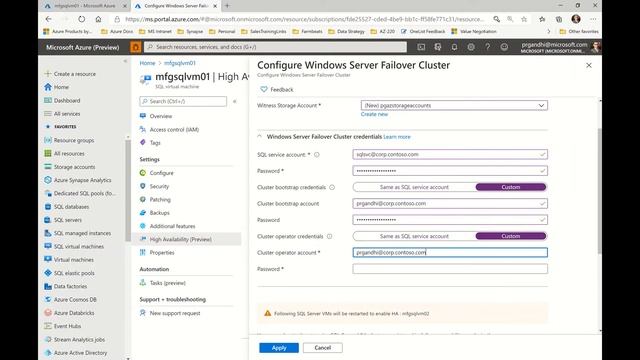Set bootstrap credentials to Same as SQL service account
The height and width of the screenshot is (360, 640).
point(414,187)
